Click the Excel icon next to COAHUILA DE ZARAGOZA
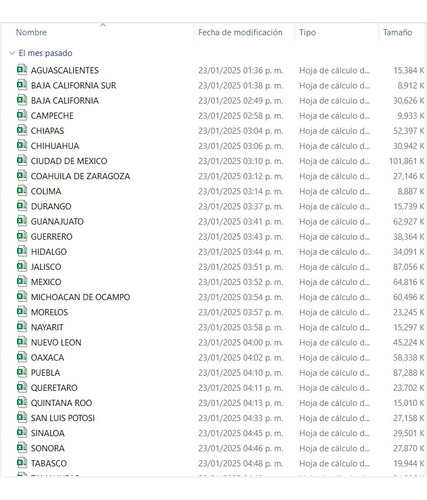 click(22, 176)
